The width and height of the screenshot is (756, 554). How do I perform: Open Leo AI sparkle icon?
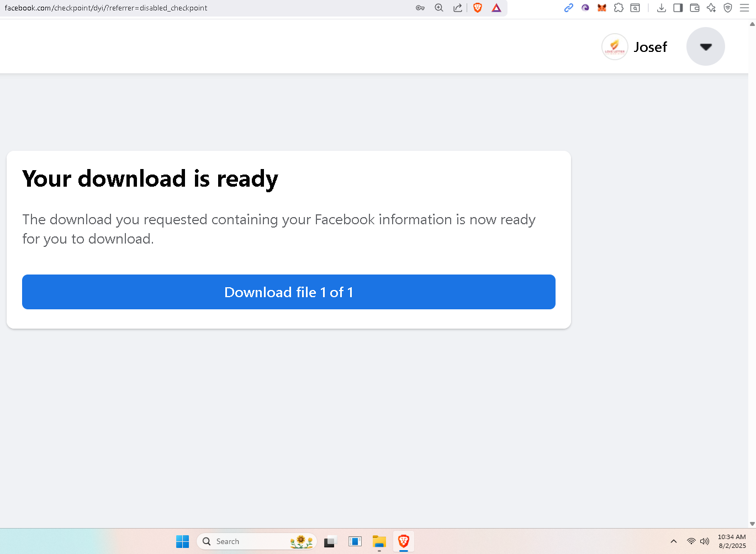tap(711, 8)
